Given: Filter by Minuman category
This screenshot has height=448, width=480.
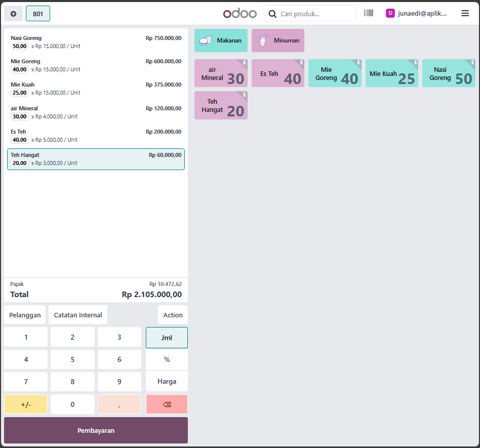Looking at the screenshot, I should [277, 40].
